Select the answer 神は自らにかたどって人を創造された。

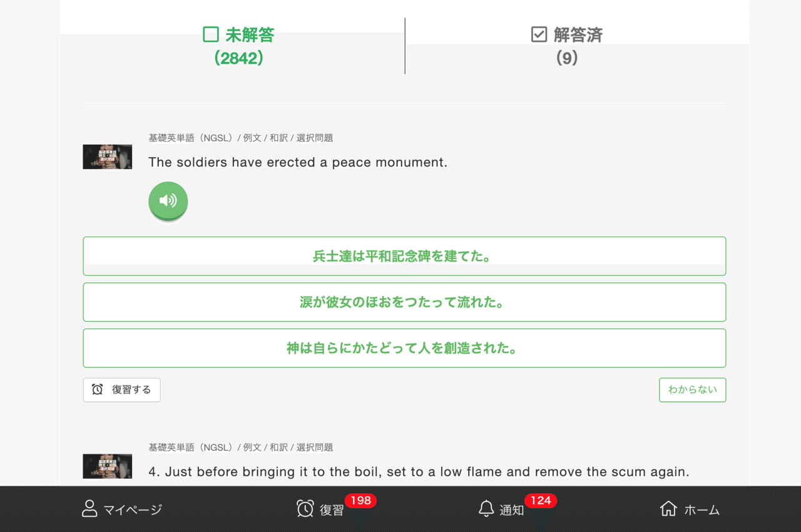(x=404, y=348)
